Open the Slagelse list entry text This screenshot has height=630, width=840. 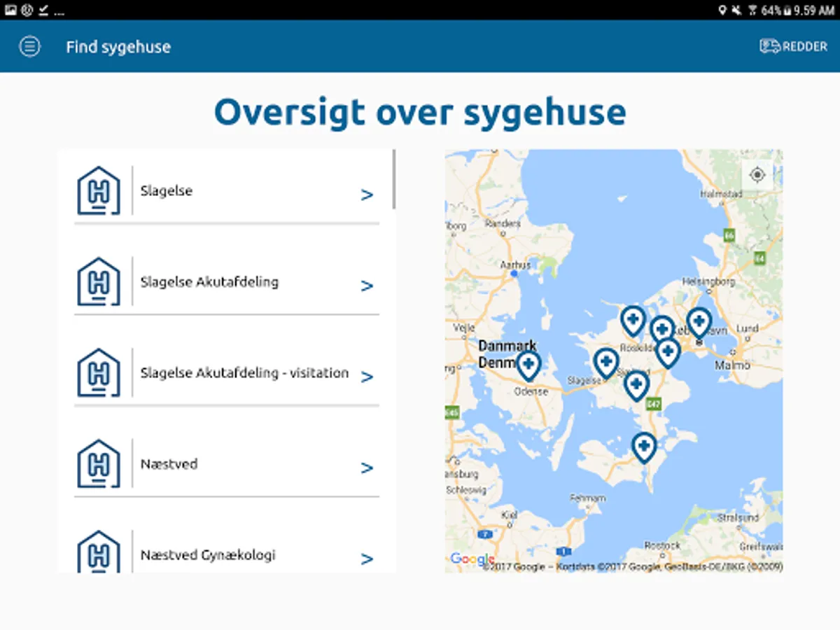167,190
